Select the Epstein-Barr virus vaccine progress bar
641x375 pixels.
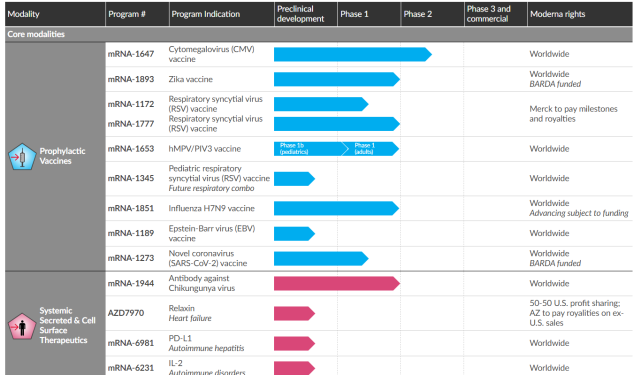[x=294, y=234]
